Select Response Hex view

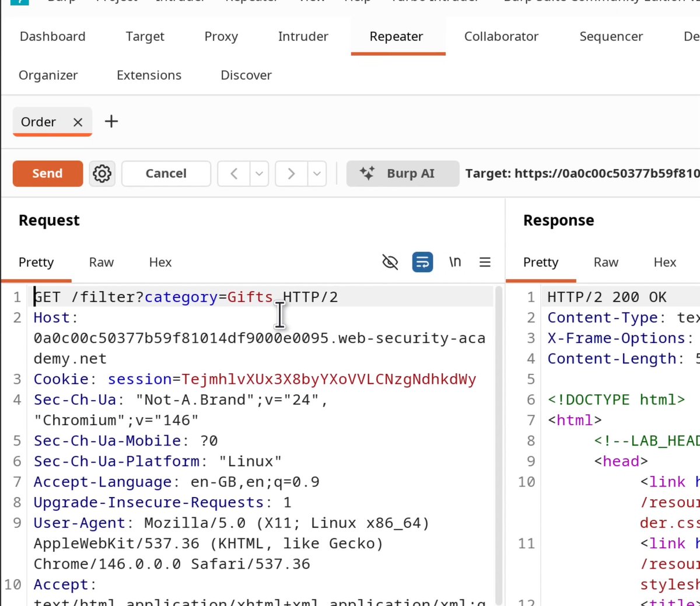(x=665, y=262)
